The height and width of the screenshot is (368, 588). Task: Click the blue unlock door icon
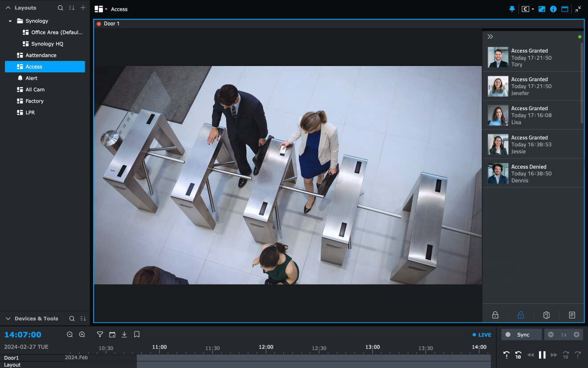coord(521,315)
